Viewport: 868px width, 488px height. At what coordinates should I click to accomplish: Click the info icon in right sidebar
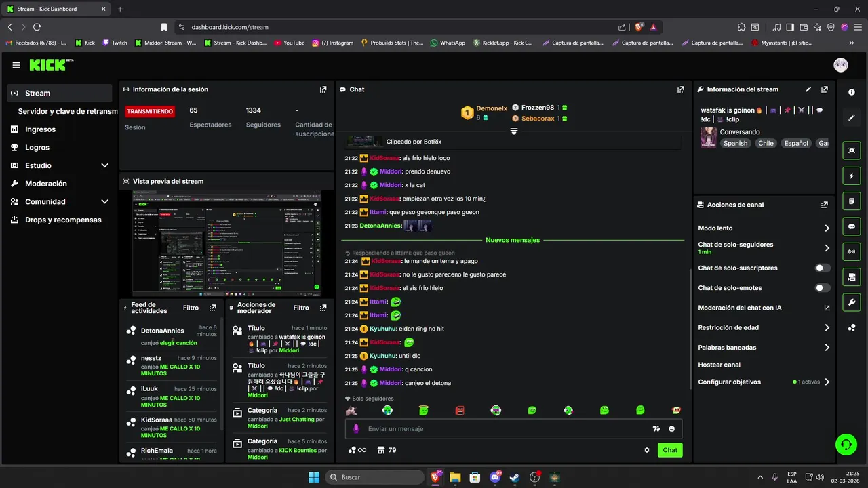tap(852, 92)
